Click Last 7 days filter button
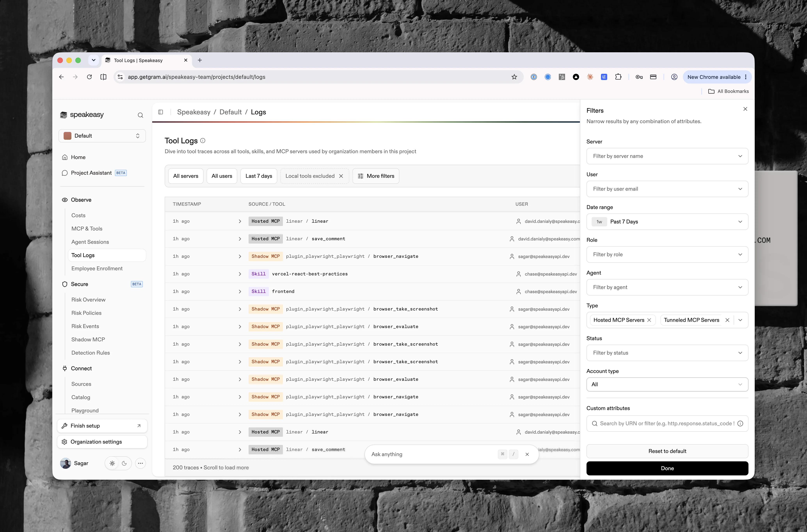 259,176
